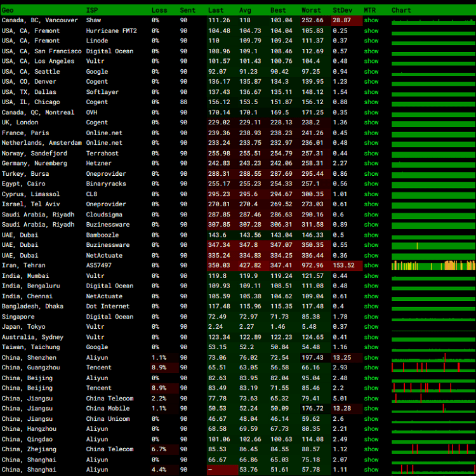Viewport: 476px width, 476px height.
Task: Show MTR for Chennai NetActuate
Action: (x=371, y=296)
